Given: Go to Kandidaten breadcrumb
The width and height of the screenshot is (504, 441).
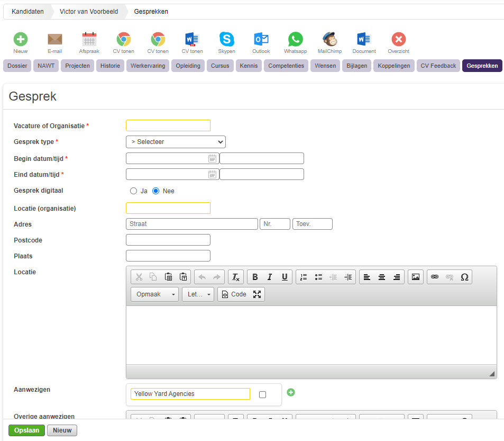Looking at the screenshot, I should point(28,12).
